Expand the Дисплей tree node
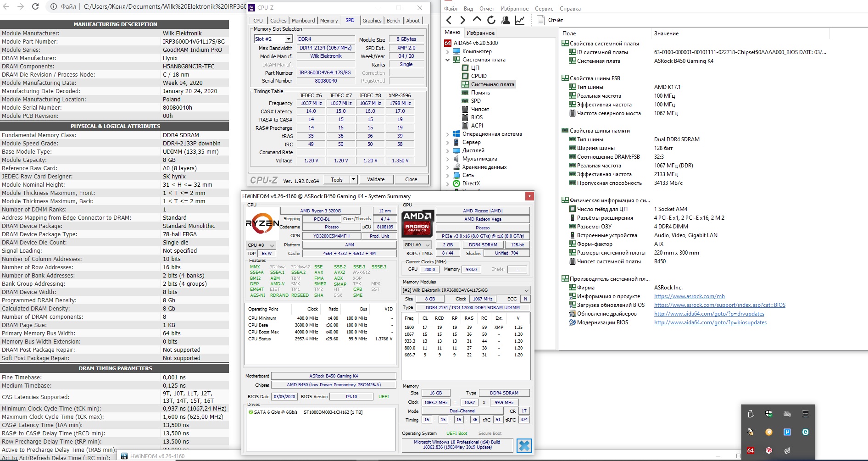This screenshot has width=868, height=461. point(447,150)
